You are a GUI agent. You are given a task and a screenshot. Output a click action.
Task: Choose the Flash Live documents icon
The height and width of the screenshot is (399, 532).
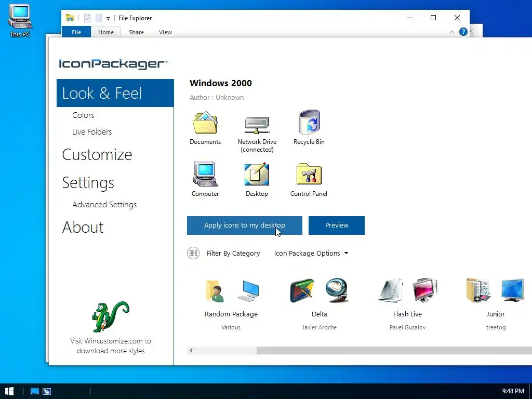[391, 290]
